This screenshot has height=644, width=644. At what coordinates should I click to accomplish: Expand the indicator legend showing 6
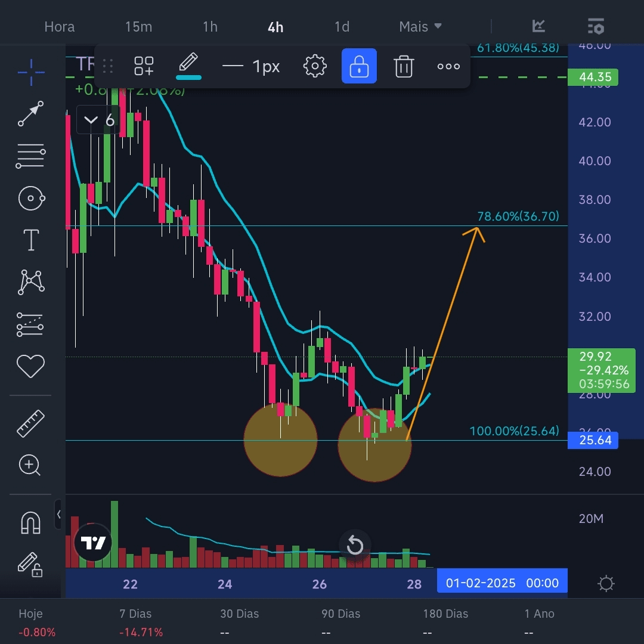coord(98,120)
